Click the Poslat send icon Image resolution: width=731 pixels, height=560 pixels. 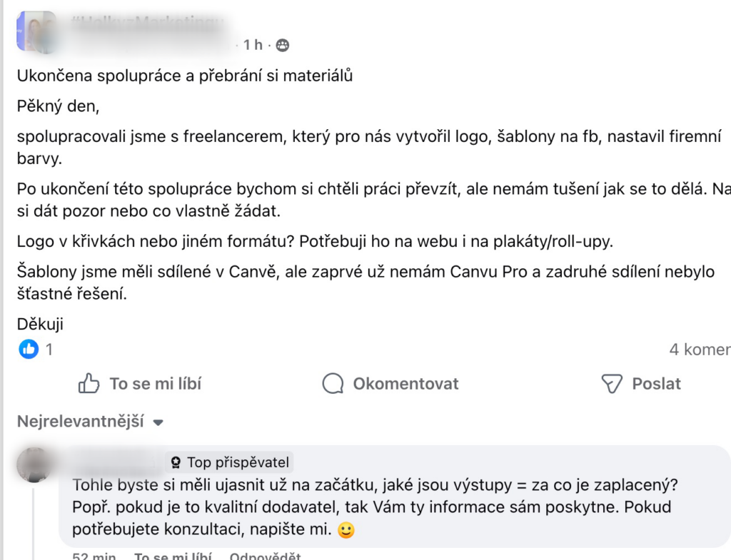click(x=612, y=384)
